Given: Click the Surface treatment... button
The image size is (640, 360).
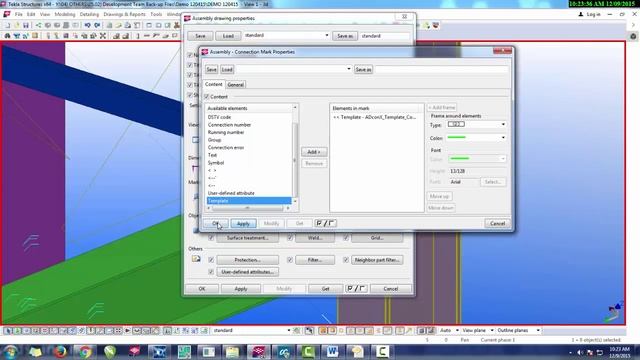Looking at the screenshot, I should [247, 238].
